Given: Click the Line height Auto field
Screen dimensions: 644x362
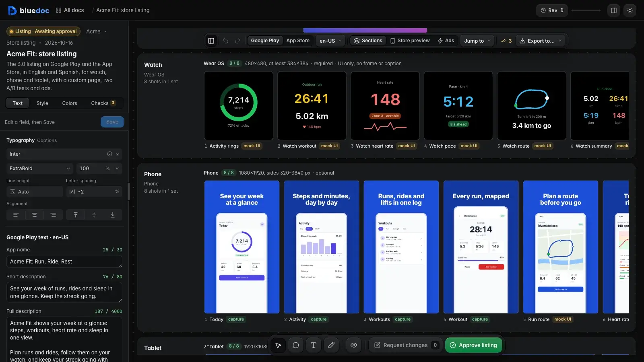Looking at the screenshot, I should tap(35, 192).
